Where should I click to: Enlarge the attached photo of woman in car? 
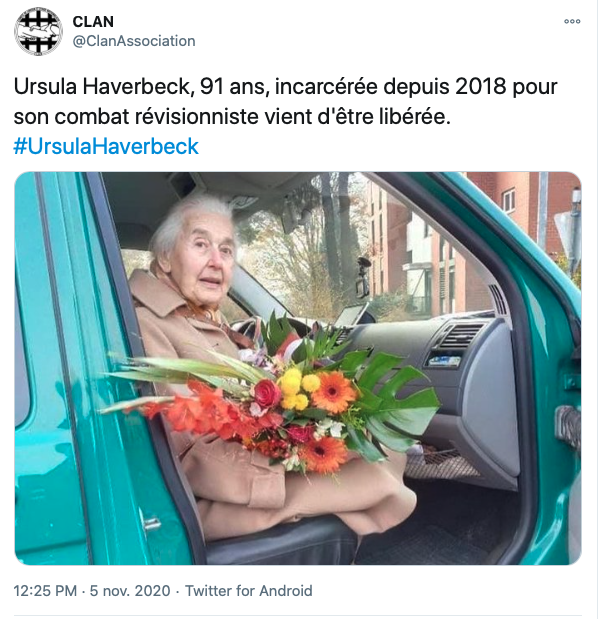pyautogui.click(x=298, y=368)
